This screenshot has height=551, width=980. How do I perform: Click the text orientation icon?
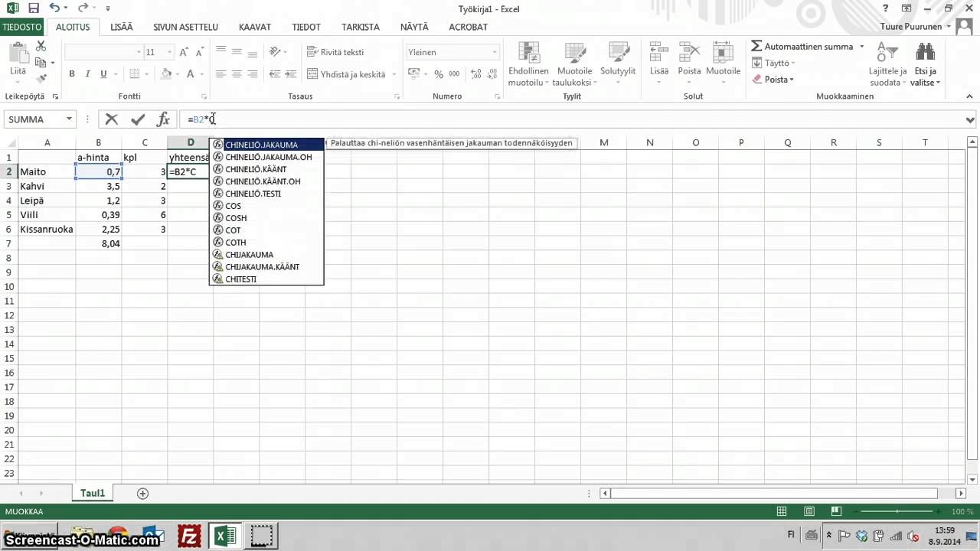tap(275, 51)
